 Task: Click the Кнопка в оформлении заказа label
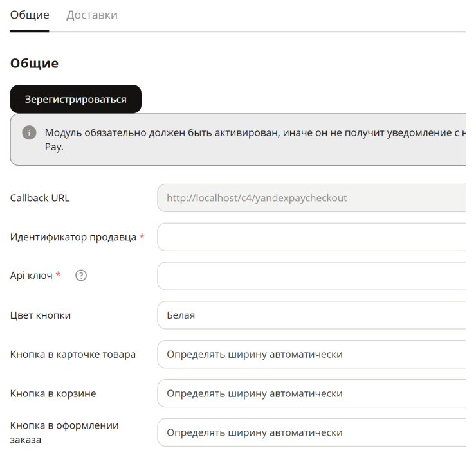64,432
